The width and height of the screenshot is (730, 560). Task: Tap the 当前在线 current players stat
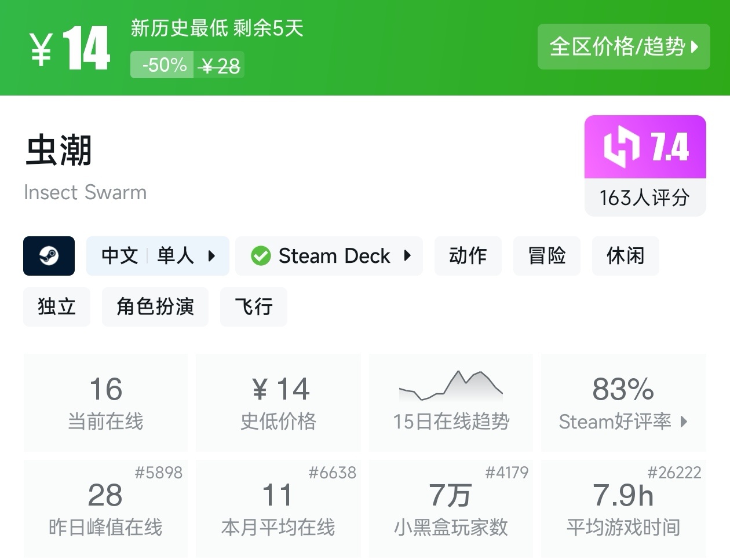(105, 402)
